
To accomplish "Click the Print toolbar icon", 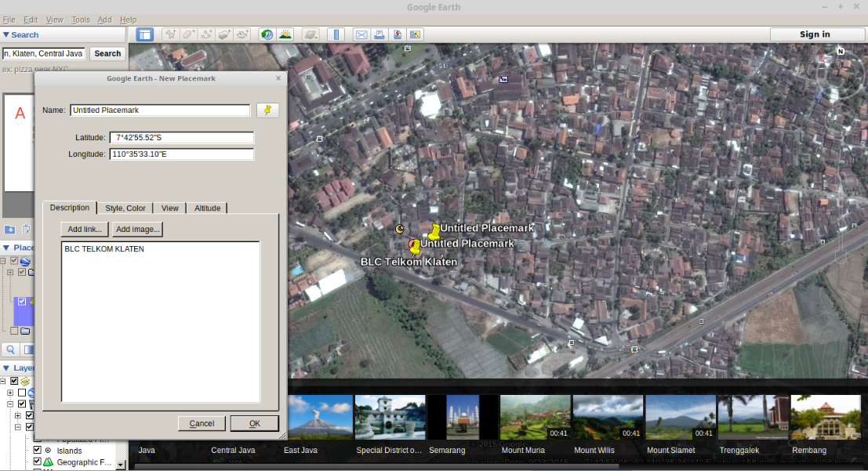I will pos(380,34).
